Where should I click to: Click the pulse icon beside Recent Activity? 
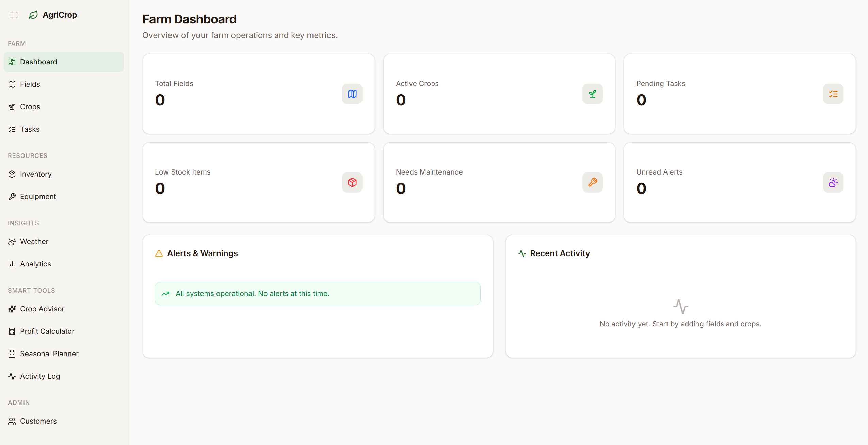click(522, 253)
